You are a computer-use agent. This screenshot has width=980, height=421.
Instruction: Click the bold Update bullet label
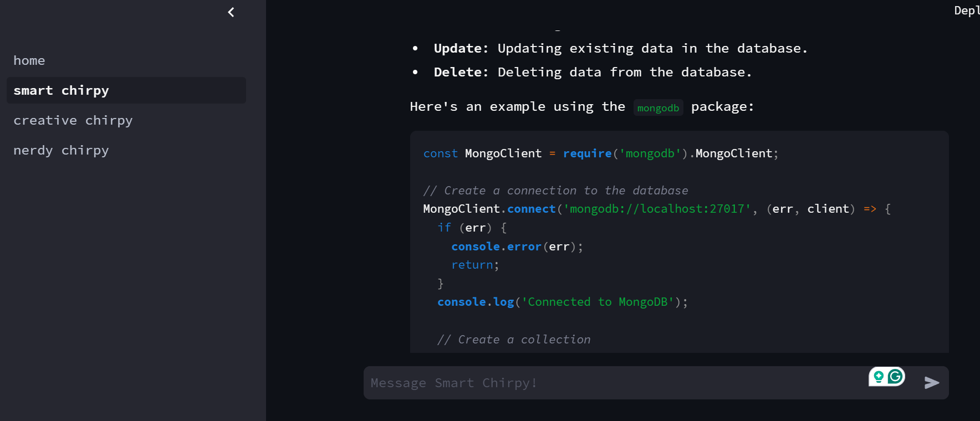(x=461, y=49)
